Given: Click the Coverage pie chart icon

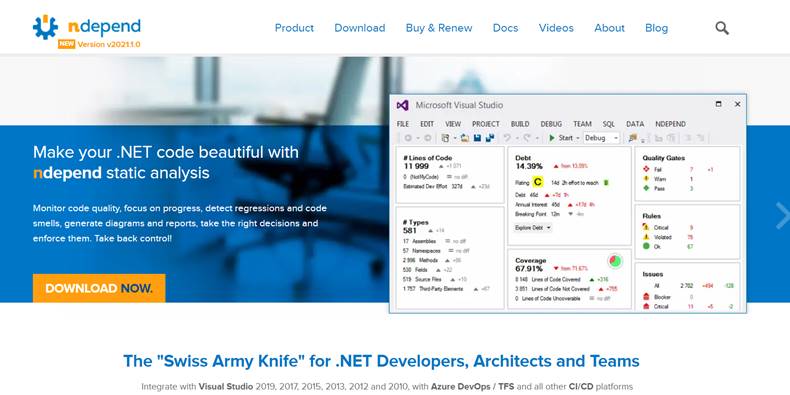Looking at the screenshot, I should coord(615,261).
